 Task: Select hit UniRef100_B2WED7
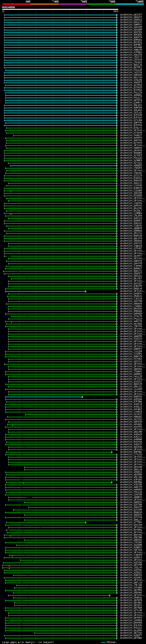(131, 547)
